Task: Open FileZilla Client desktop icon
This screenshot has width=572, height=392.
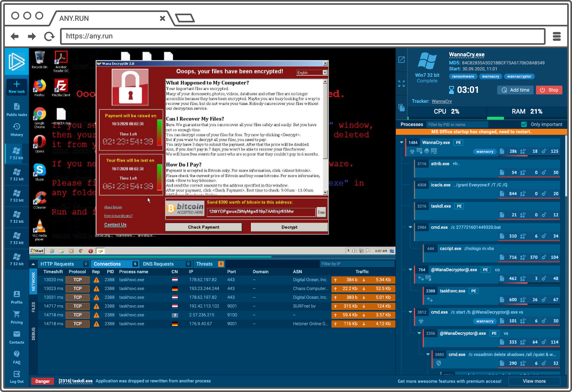Action: 61,88
